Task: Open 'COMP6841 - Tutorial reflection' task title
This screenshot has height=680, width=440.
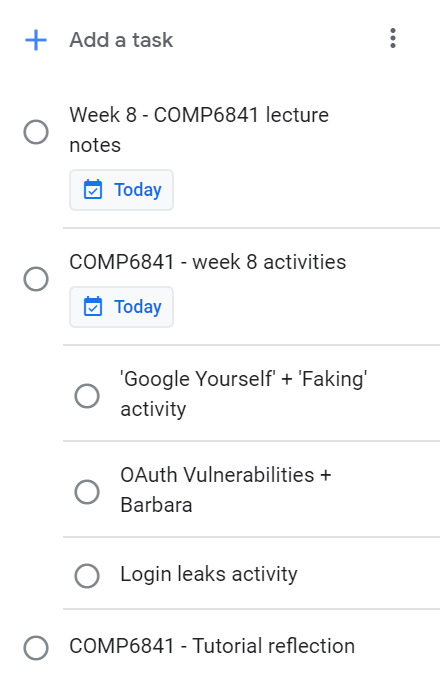Action: [212, 646]
